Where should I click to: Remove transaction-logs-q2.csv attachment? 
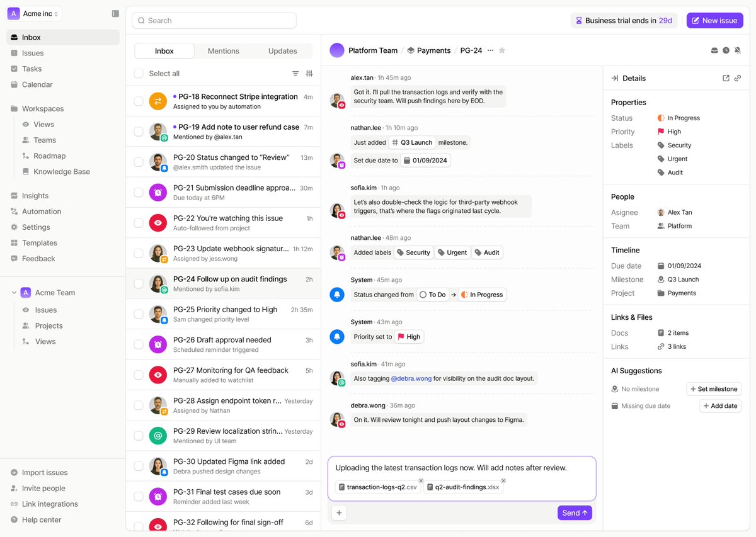[x=421, y=481]
